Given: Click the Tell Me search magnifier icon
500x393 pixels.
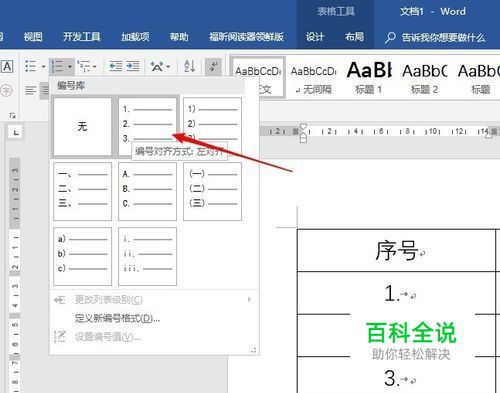Looking at the screenshot, I should pyautogui.click(x=390, y=38).
